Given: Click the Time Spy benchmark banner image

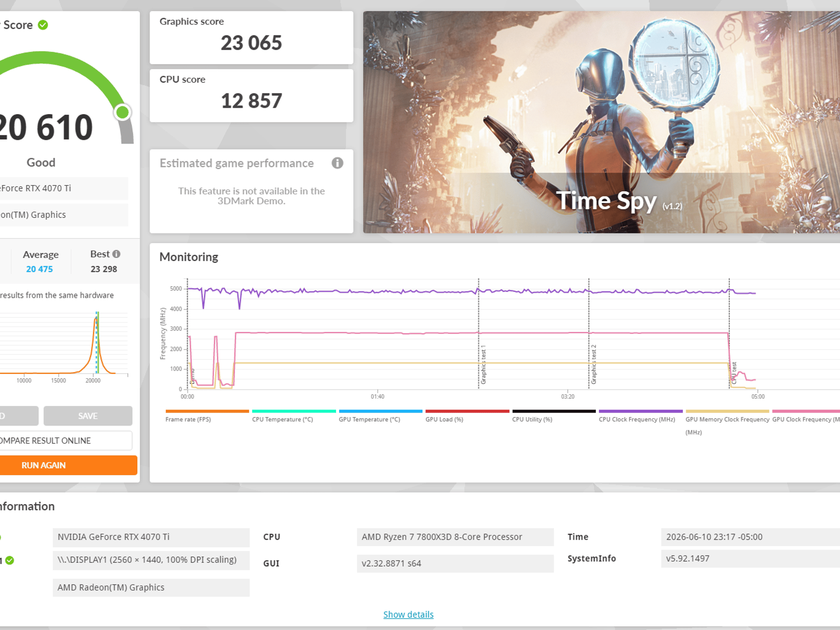Looking at the screenshot, I should (x=601, y=122).
